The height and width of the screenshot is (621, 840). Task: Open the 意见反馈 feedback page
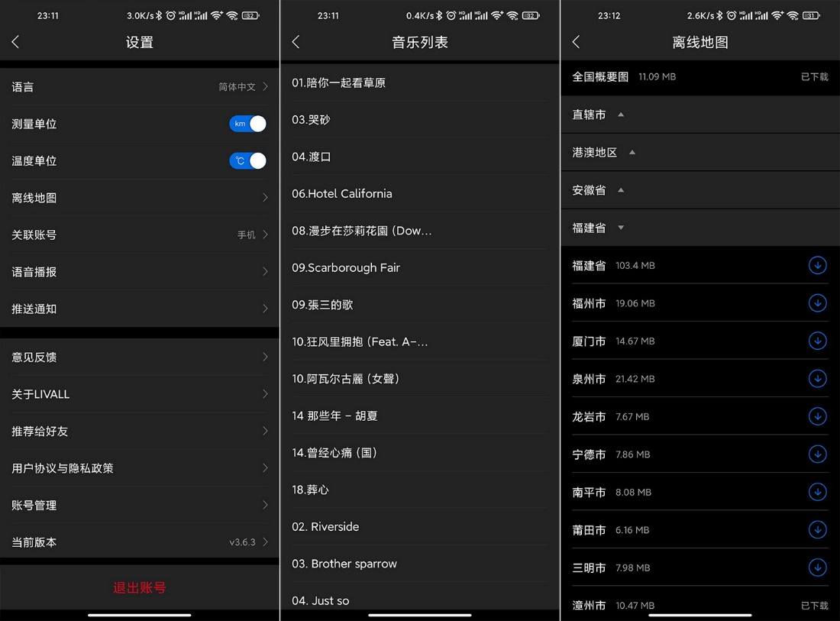click(140, 357)
